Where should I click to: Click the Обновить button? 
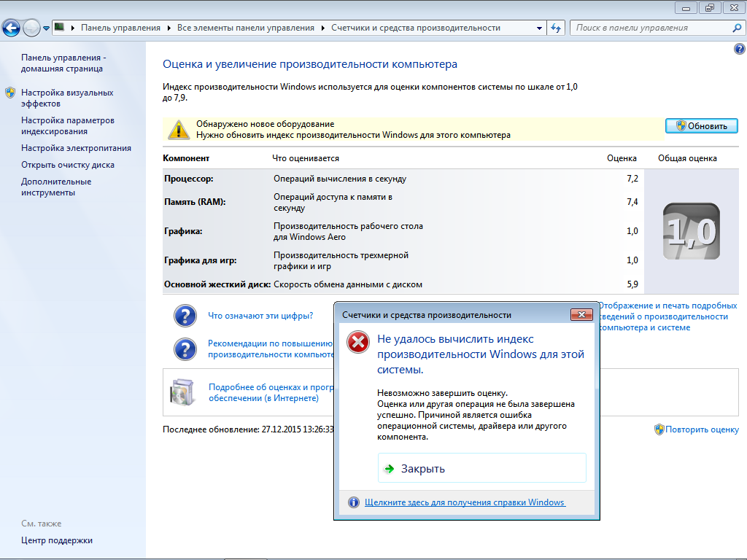pos(701,125)
